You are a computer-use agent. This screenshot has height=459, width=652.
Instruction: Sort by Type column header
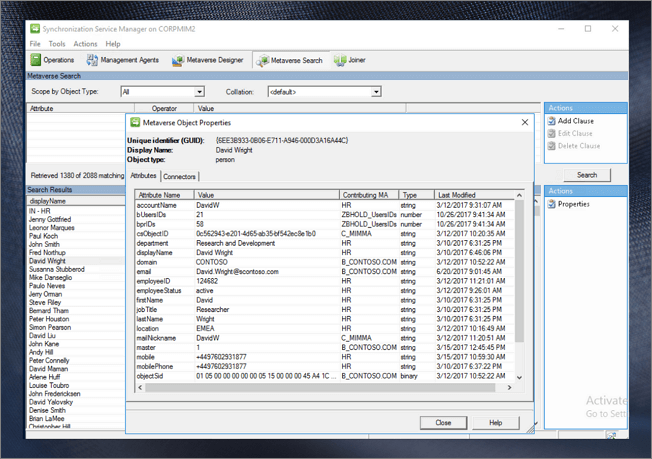417,195
